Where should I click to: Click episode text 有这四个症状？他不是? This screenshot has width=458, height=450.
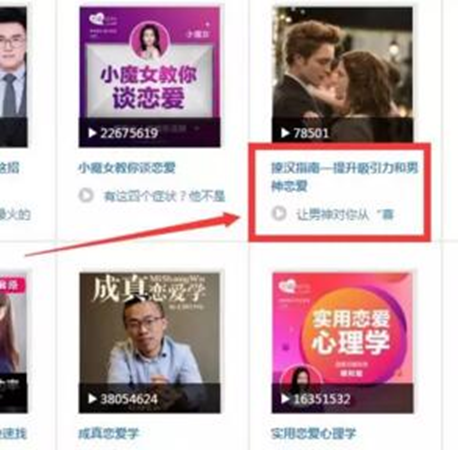point(164,196)
